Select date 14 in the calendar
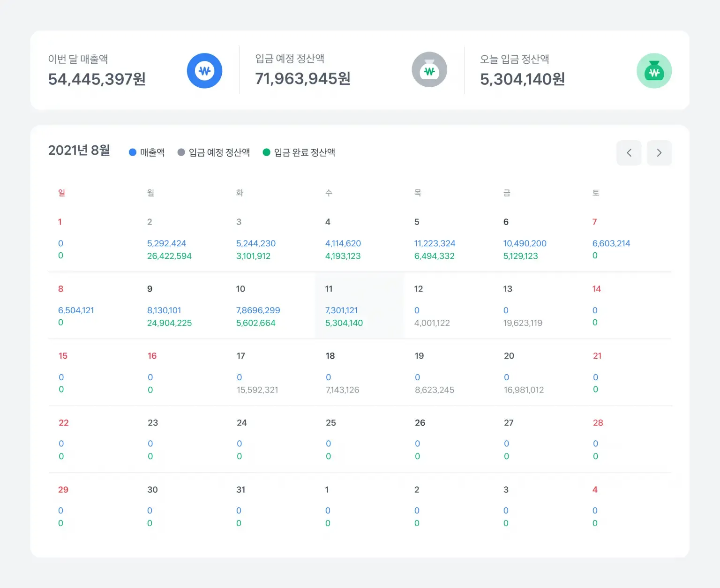This screenshot has width=720, height=588. (x=596, y=289)
